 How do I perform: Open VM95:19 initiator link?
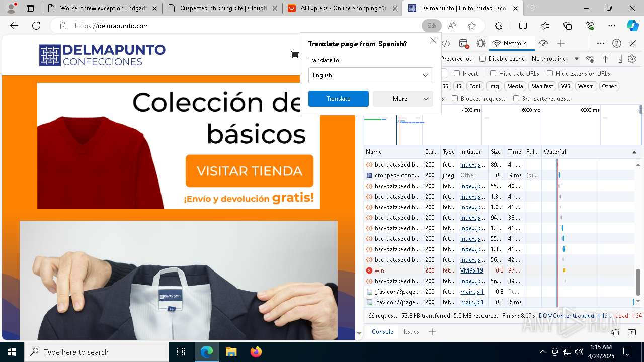click(471, 270)
